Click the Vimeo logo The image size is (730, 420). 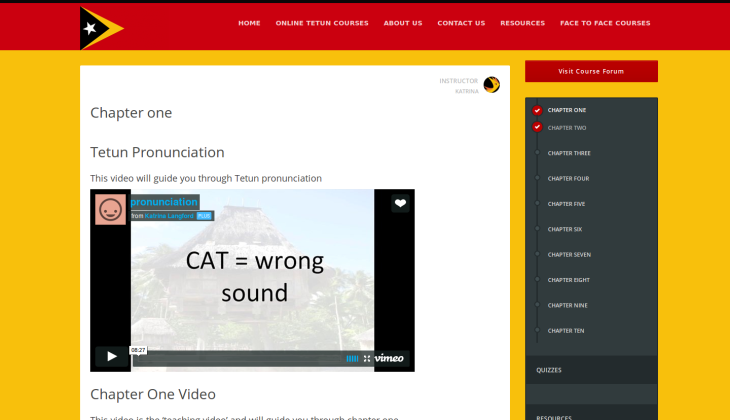click(x=389, y=358)
